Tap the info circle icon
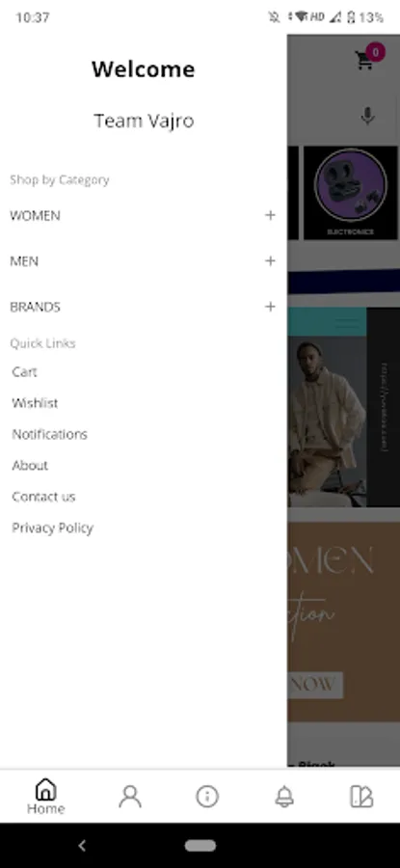Screen dimensions: 400x868 point(207,797)
